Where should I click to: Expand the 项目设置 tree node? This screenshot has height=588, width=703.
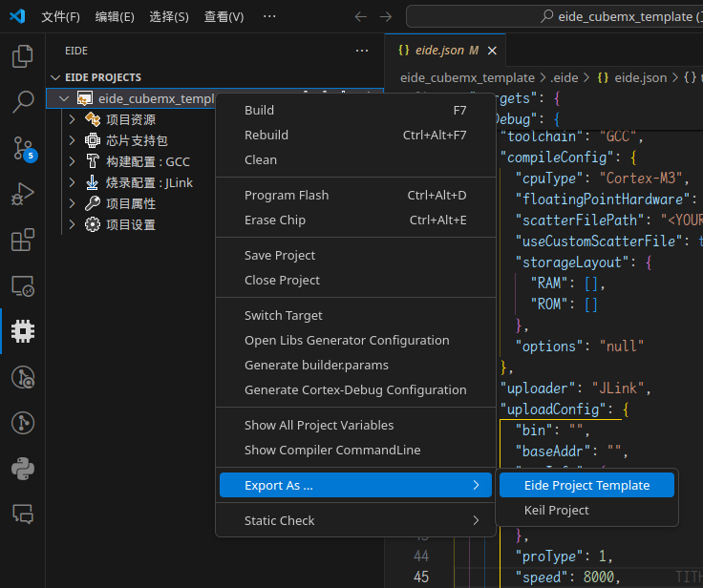(73, 224)
